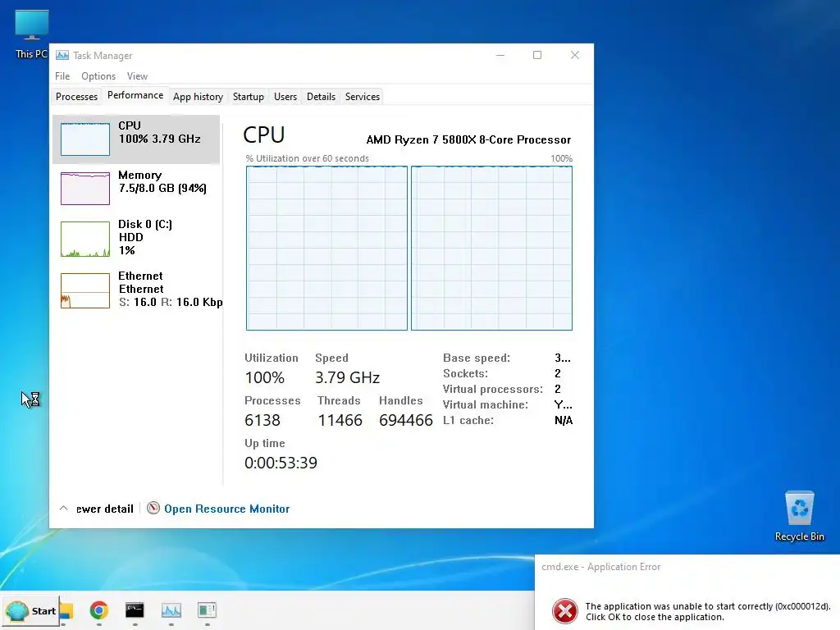Viewport: 840px width, 630px height.
Task: Click the Processes count 6138
Action: 262,421
